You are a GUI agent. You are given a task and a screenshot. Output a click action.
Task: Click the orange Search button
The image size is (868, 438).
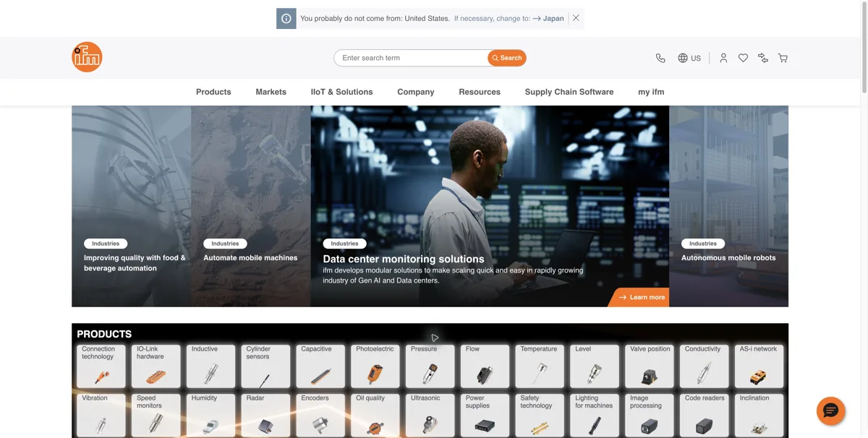coord(507,58)
